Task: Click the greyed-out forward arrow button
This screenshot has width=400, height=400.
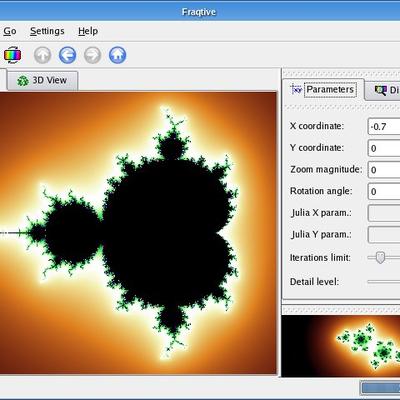Action: point(92,55)
